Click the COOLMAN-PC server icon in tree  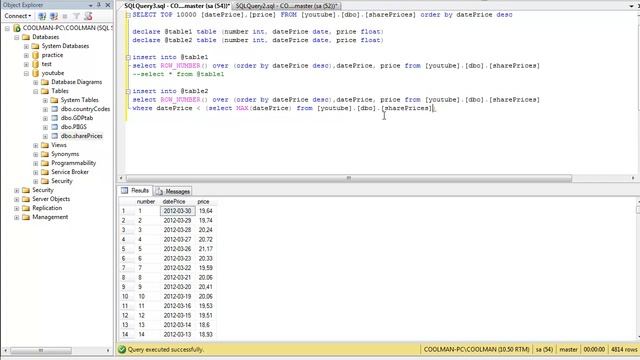[x=17, y=28]
